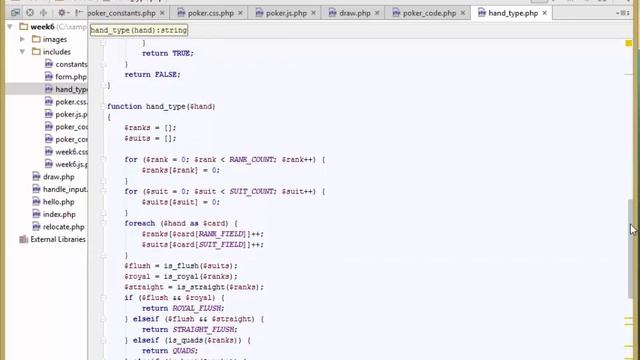Screen dimensions: 640x360
Task: Click the editor vertical scrollbar thumb
Action: pyautogui.click(x=631, y=249)
